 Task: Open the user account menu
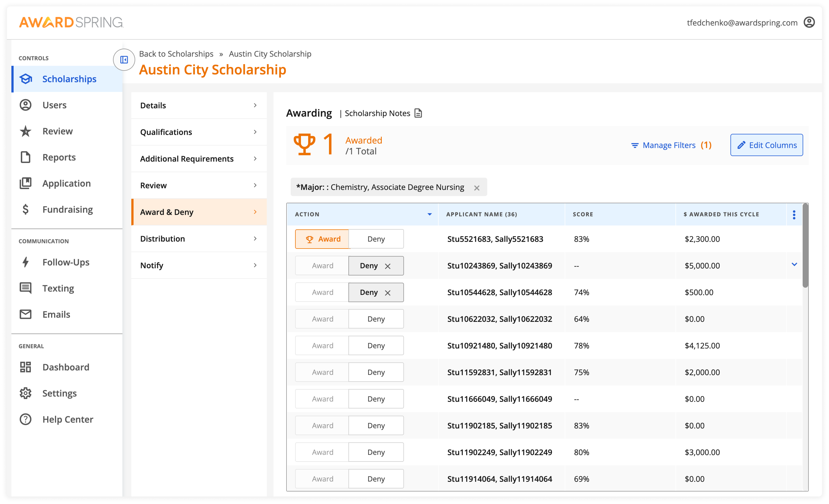(x=809, y=22)
